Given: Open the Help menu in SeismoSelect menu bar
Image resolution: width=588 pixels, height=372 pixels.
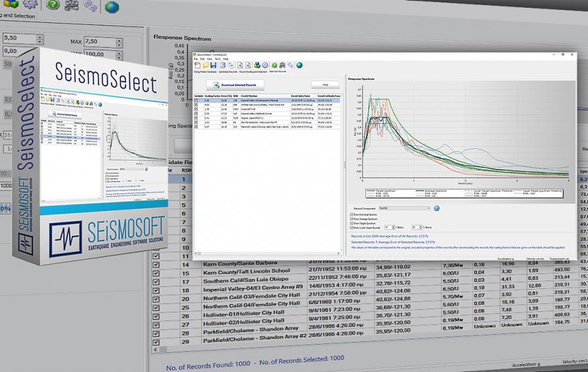Looking at the screenshot, I should pos(225,59).
